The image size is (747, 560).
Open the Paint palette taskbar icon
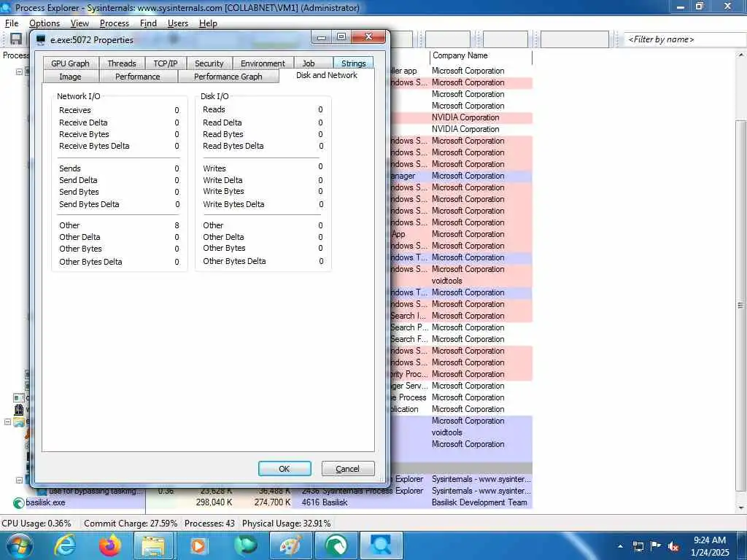click(290, 545)
